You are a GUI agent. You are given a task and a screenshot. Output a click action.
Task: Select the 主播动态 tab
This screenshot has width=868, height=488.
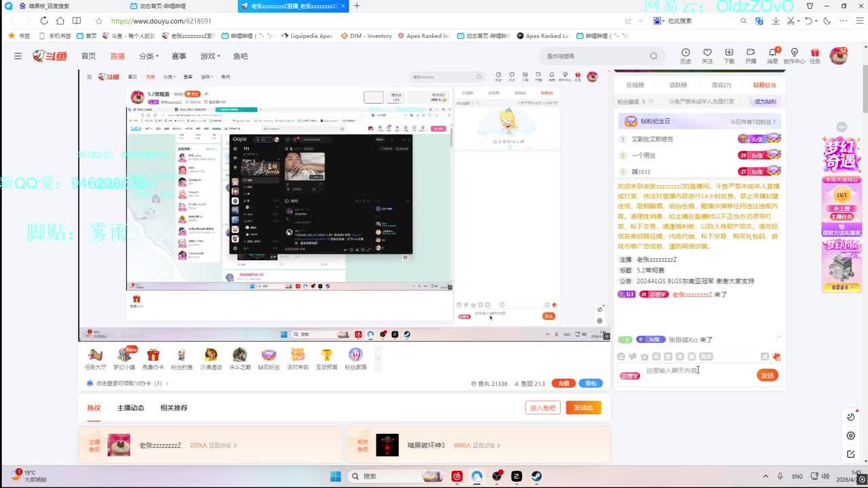tap(130, 408)
